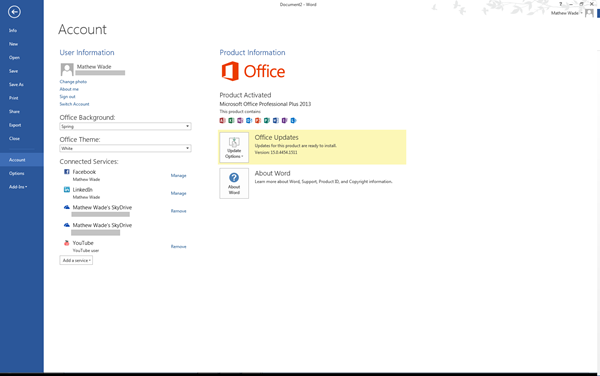Select Open in the backstage sidebar
The width and height of the screenshot is (600, 376).
[14, 57]
